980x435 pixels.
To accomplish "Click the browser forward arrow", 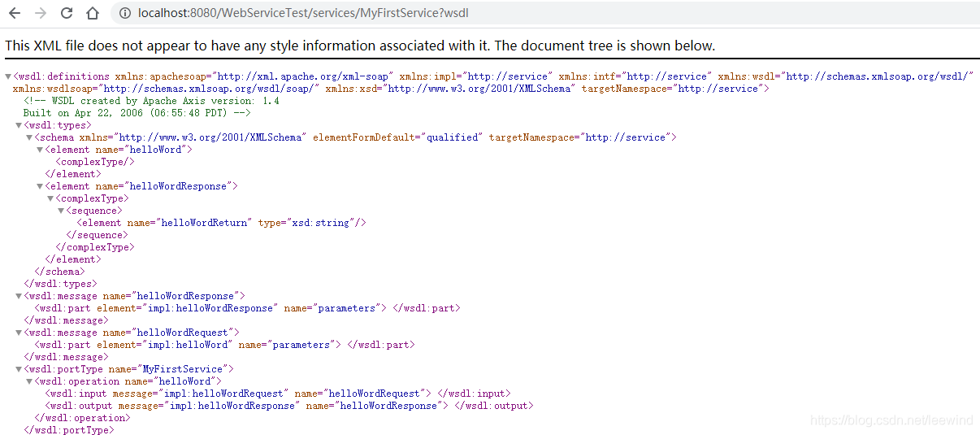I will point(41,13).
